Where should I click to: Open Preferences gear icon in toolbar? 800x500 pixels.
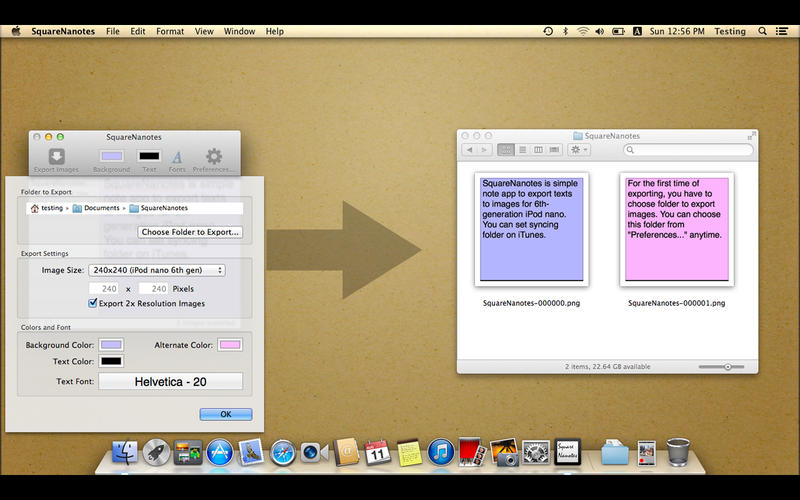(214, 156)
